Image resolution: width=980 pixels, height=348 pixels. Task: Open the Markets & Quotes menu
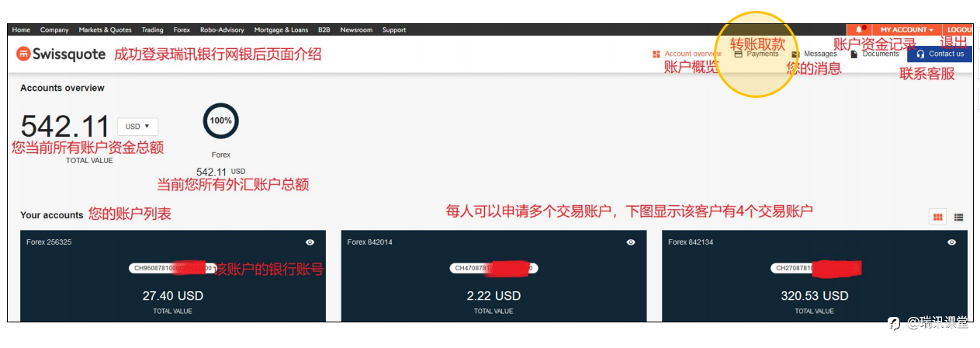[x=106, y=30]
